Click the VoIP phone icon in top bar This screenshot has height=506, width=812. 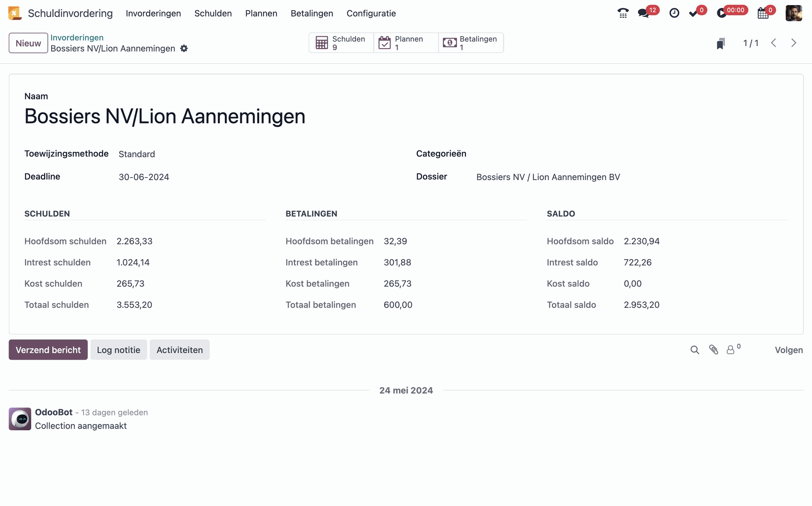coord(623,13)
